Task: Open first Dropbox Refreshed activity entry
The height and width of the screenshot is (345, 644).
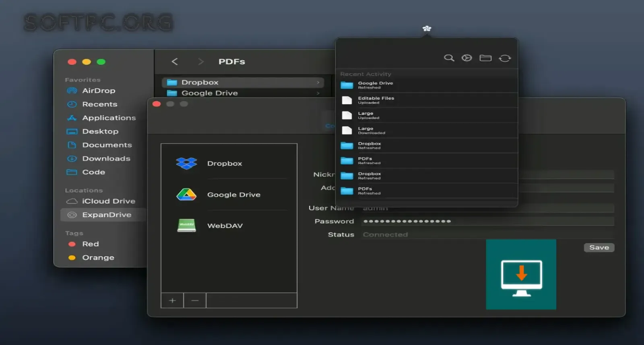Action: 427,146
